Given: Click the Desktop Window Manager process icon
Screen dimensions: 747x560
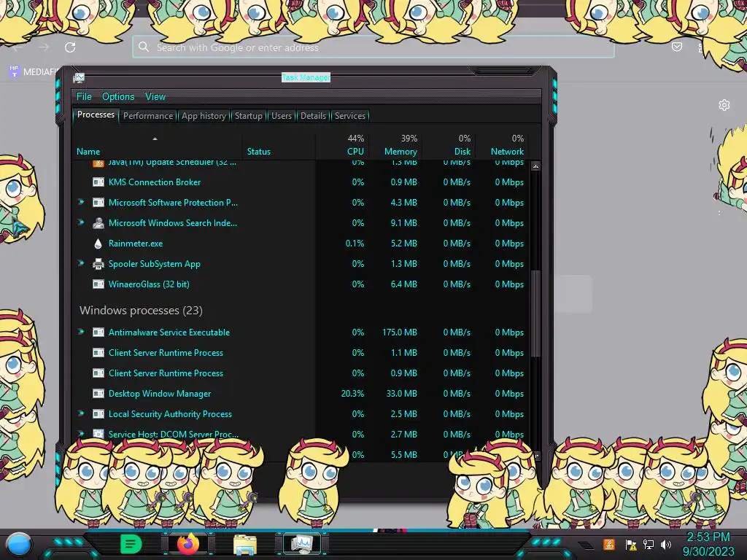Looking at the screenshot, I should pyautogui.click(x=98, y=394).
